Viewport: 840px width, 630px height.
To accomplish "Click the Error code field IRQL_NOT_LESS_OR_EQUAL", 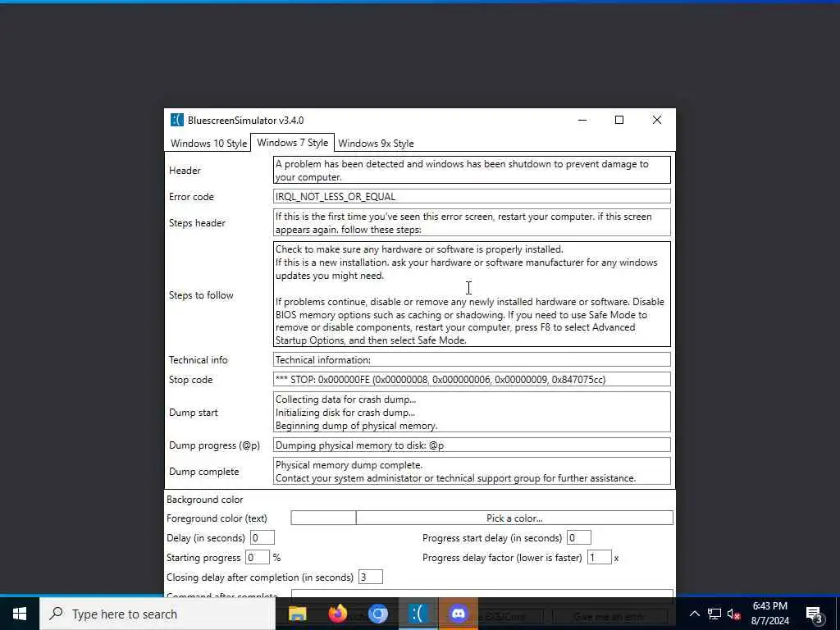I will [472, 197].
